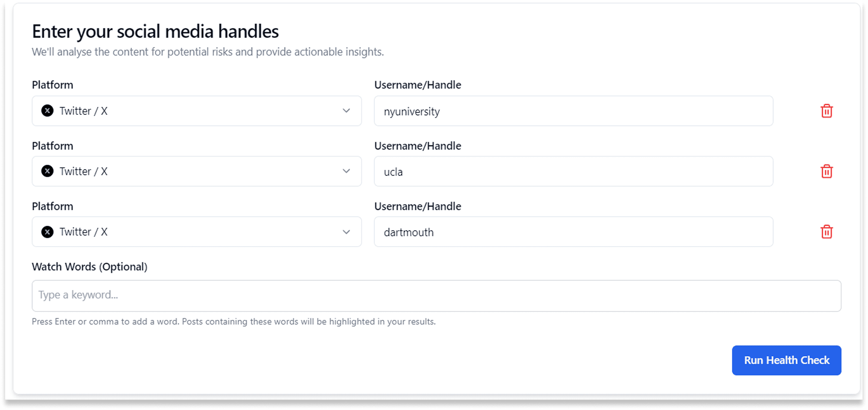Click the Enter your social media handles heading
This screenshot has width=868, height=410.
tap(155, 32)
